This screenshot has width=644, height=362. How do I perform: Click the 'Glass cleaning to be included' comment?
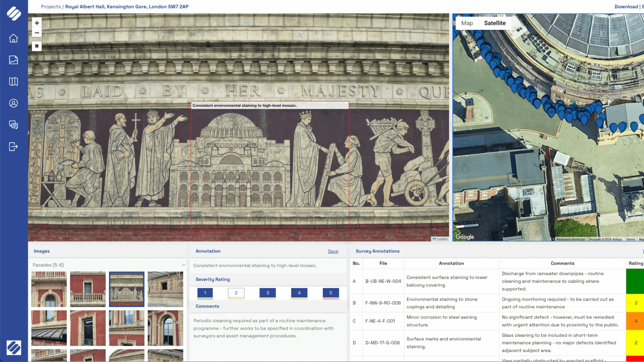[x=559, y=343]
